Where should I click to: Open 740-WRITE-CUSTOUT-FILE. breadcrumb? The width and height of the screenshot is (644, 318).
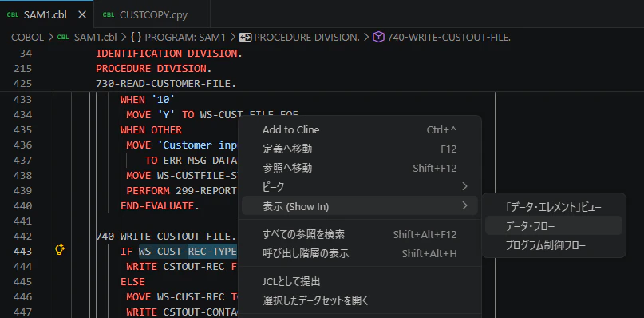tap(449, 38)
